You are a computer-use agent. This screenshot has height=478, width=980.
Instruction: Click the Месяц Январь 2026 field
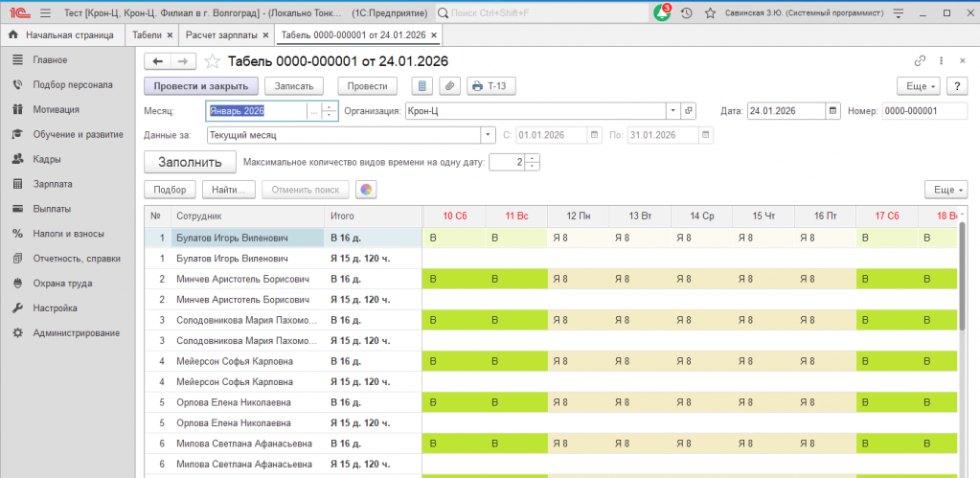(256, 110)
